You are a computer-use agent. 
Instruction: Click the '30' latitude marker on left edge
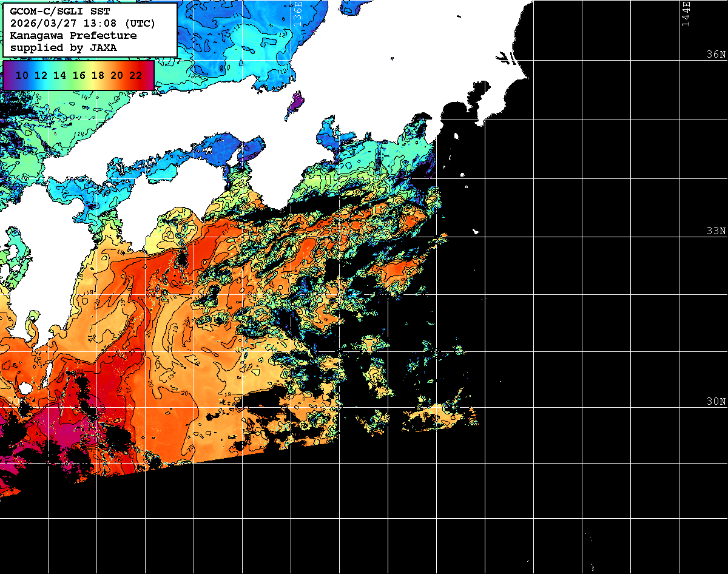click(x=13, y=402)
